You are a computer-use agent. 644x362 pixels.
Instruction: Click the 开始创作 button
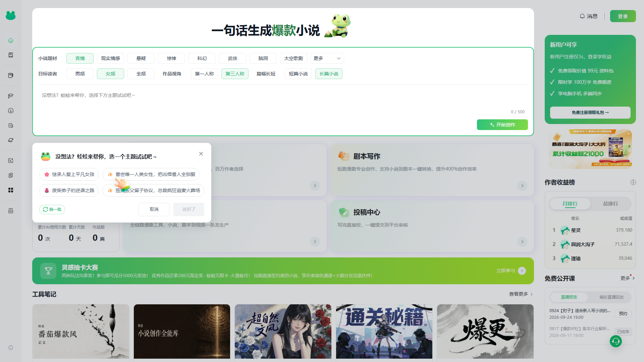[502, 125]
